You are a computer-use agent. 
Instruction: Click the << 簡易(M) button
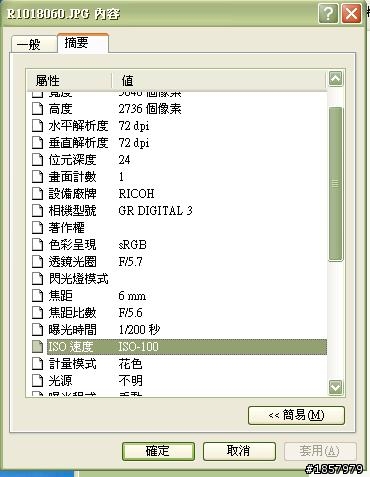pyautogui.click(x=296, y=415)
